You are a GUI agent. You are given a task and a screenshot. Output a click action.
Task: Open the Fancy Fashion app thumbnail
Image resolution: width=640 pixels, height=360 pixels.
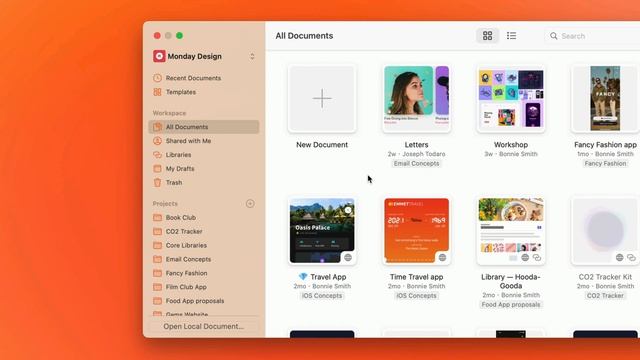[605, 98]
